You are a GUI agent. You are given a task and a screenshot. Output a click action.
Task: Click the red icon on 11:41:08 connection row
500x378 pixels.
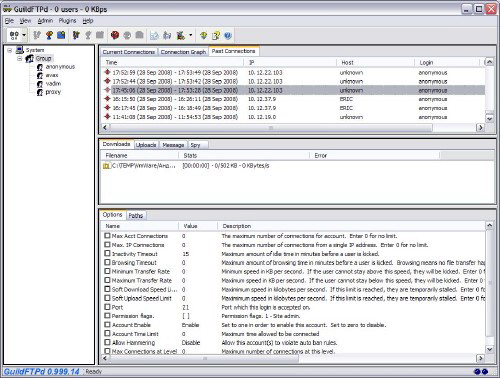(x=107, y=116)
